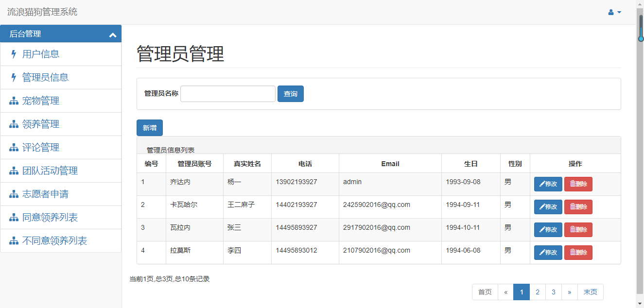This screenshot has width=644, height=308.
Task: Click the 管理员信息列表 table caption
Action: pyautogui.click(x=171, y=150)
